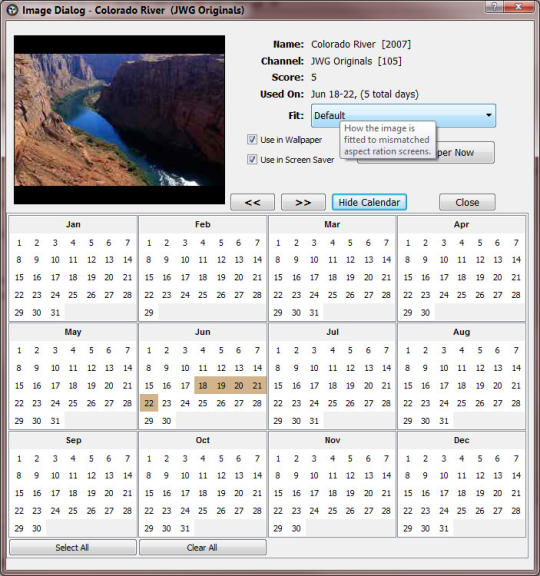Click the name text Colorado River [2007]
Viewport: 540px width, 576px height.
[361, 44]
